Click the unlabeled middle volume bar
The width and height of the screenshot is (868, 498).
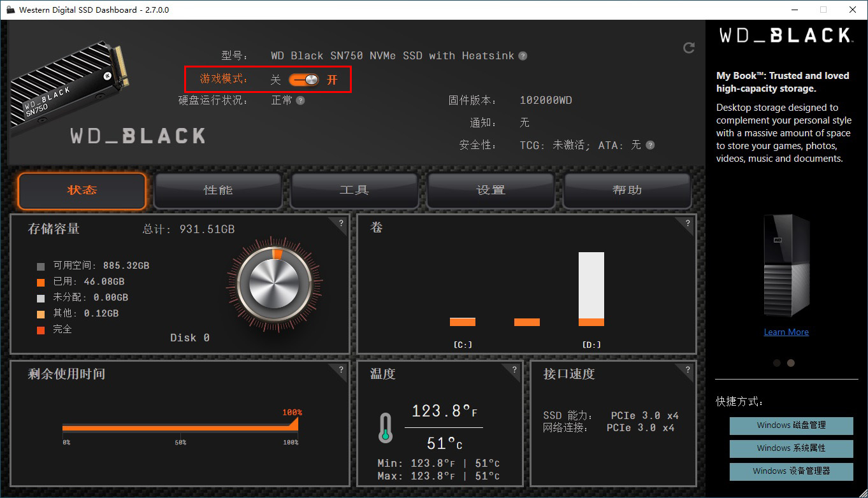[x=527, y=322]
